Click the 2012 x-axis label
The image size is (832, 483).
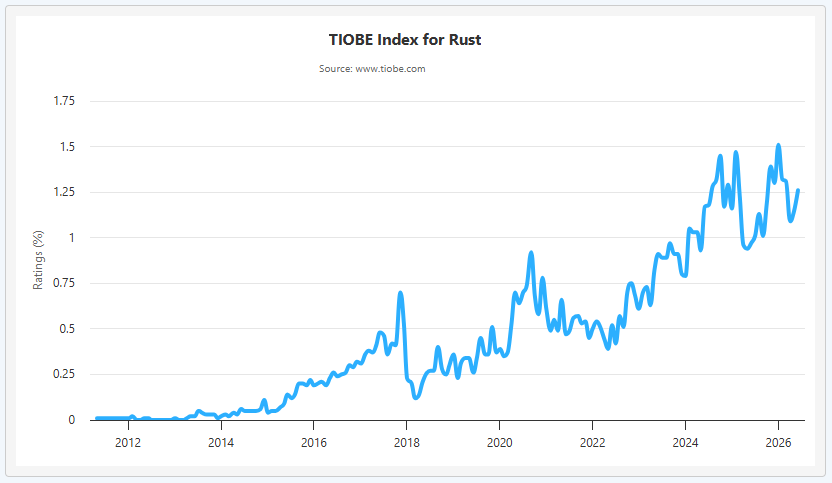coord(128,443)
